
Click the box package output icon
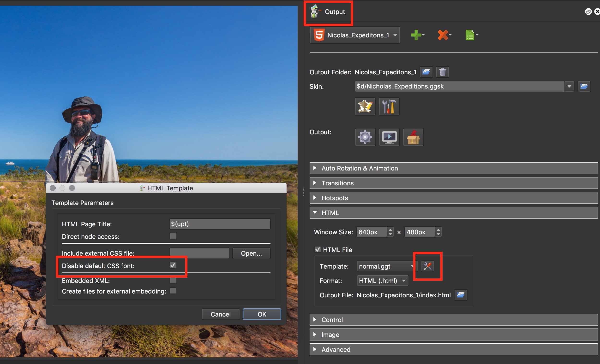(413, 137)
